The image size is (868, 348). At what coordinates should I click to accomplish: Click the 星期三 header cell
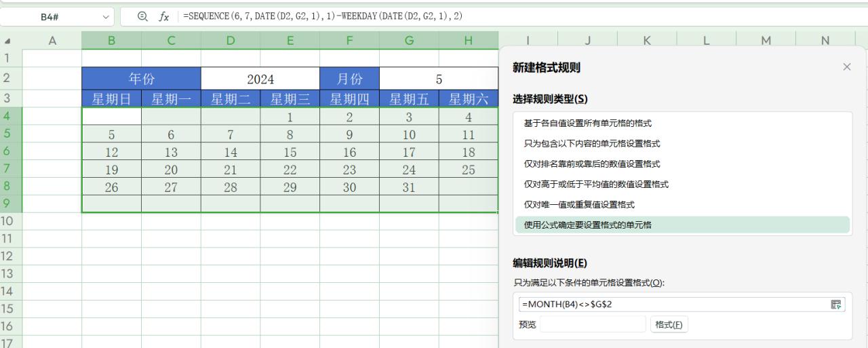pos(290,100)
